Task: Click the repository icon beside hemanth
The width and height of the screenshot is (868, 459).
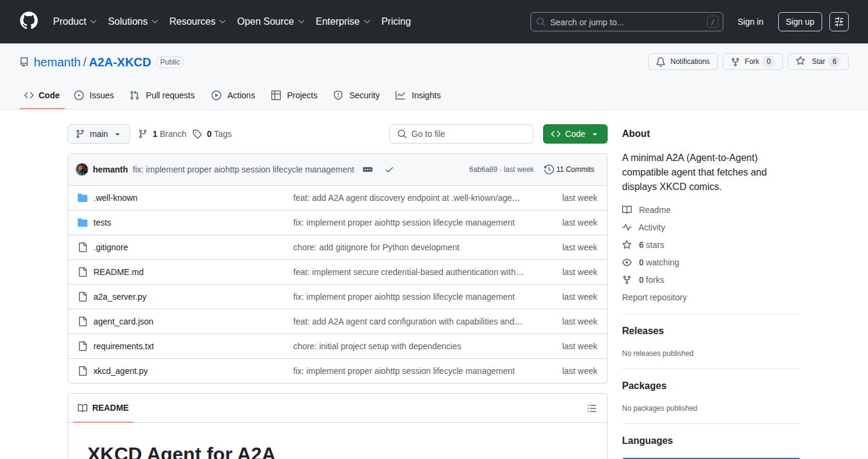Action: [x=24, y=62]
